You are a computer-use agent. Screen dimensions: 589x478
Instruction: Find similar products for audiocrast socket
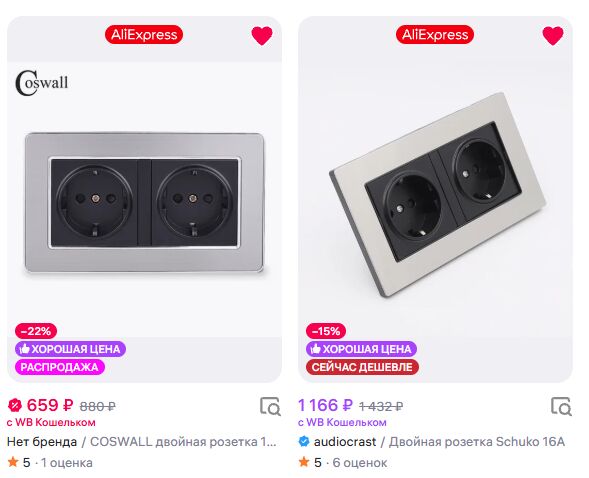(562, 406)
